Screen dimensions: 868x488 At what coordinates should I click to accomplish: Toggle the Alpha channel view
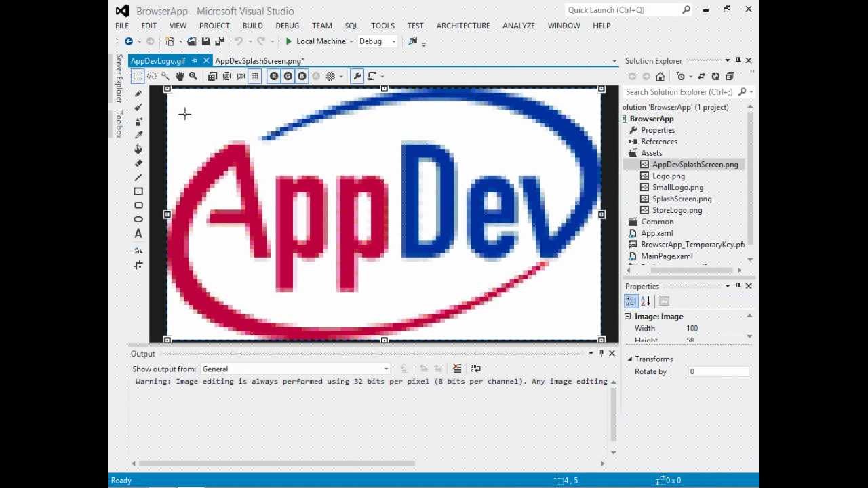316,76
